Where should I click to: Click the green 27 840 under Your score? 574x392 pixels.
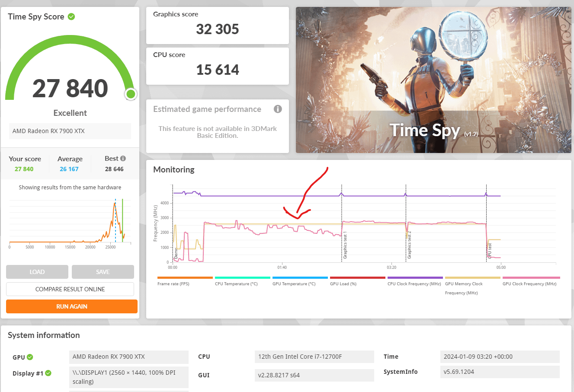pos(24,169)
